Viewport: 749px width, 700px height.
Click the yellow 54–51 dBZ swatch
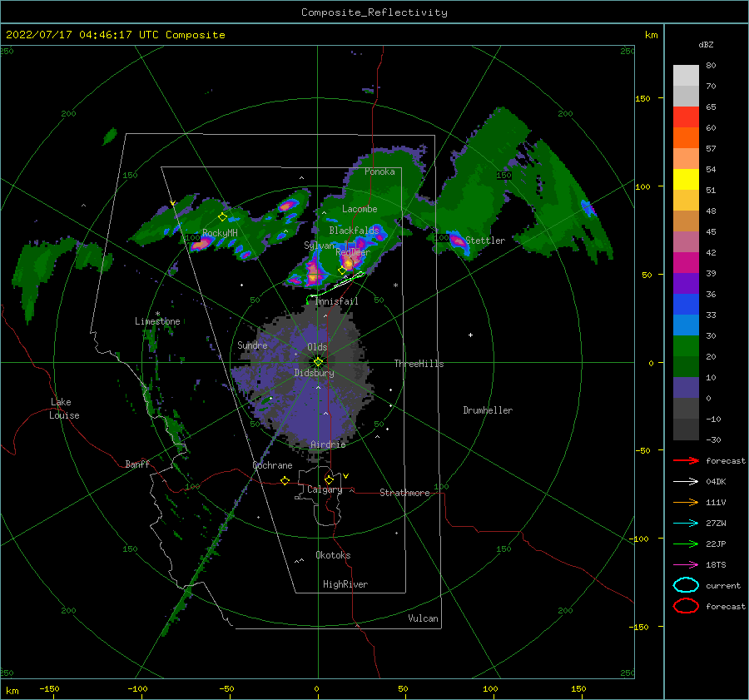coord(686,180)
